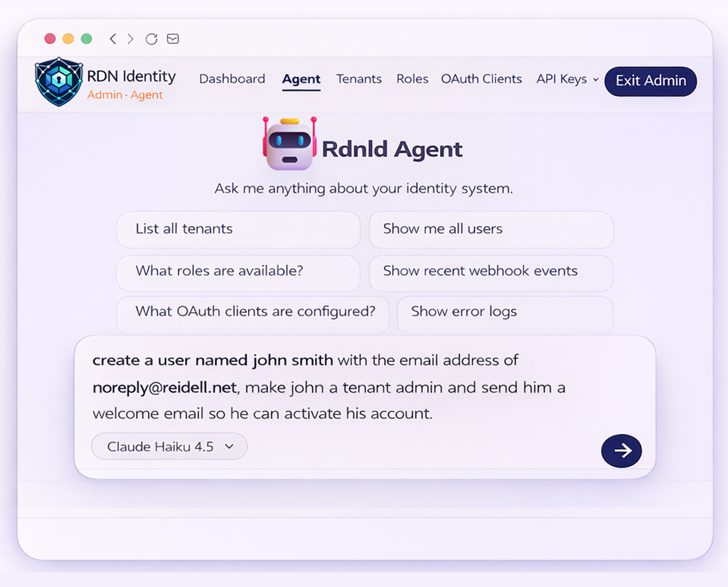Navigate to the OAuth Clients page

481,79
